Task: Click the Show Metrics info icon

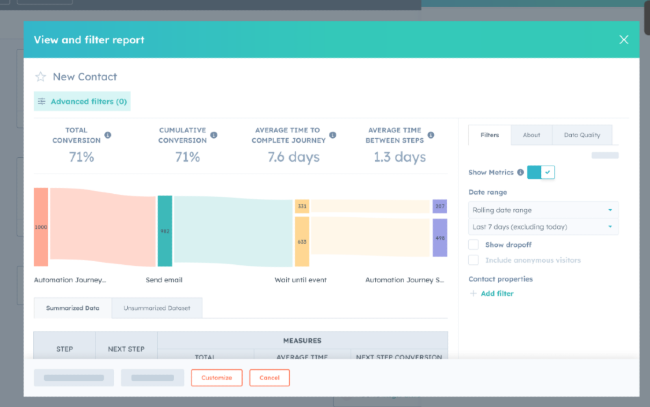Action: coord(521,172)
